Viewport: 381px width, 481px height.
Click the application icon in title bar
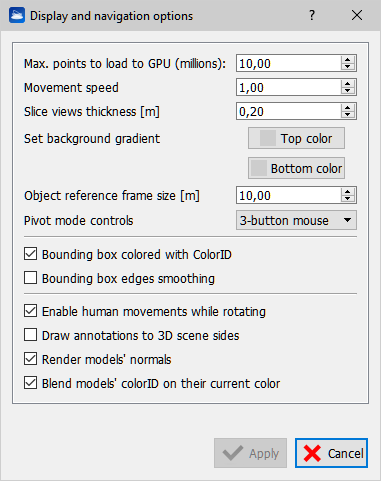point(17,15)
